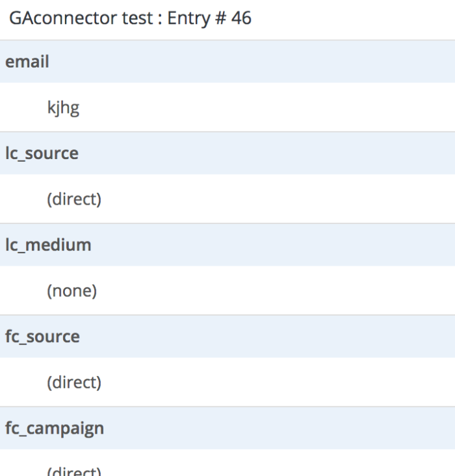Select the lc_source field label
This screenshot has width=455, height=476.
(42, 153)
